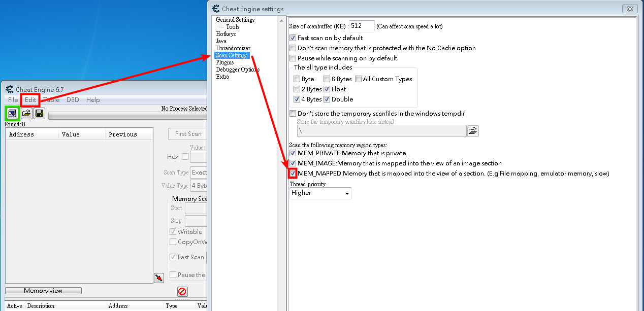Select Scan Settings page
This screenshot has width=644, height=311.
232,55
